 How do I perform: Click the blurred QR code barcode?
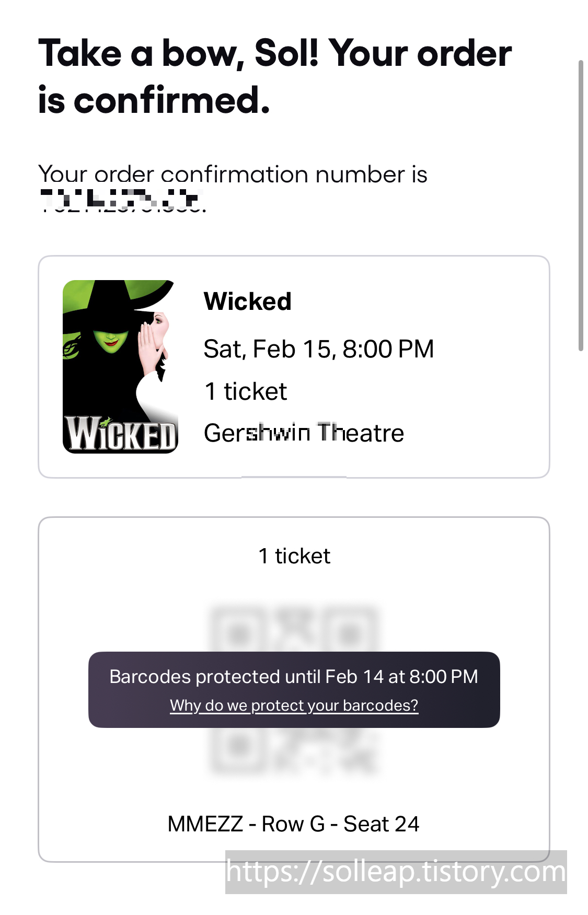click(x=294, y=690)
